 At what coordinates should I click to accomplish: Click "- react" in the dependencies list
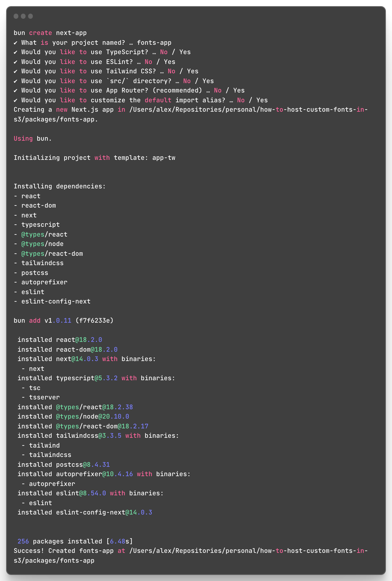coord(27,196)
